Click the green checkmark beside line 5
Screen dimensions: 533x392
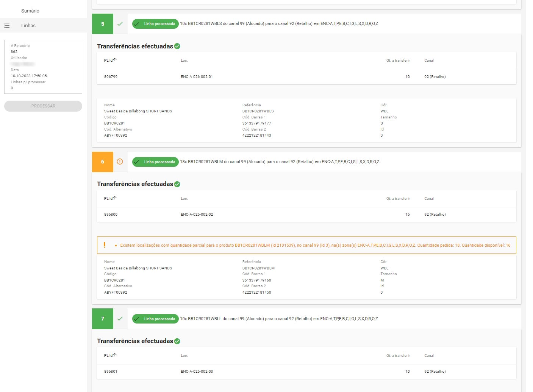pos(120,24)
